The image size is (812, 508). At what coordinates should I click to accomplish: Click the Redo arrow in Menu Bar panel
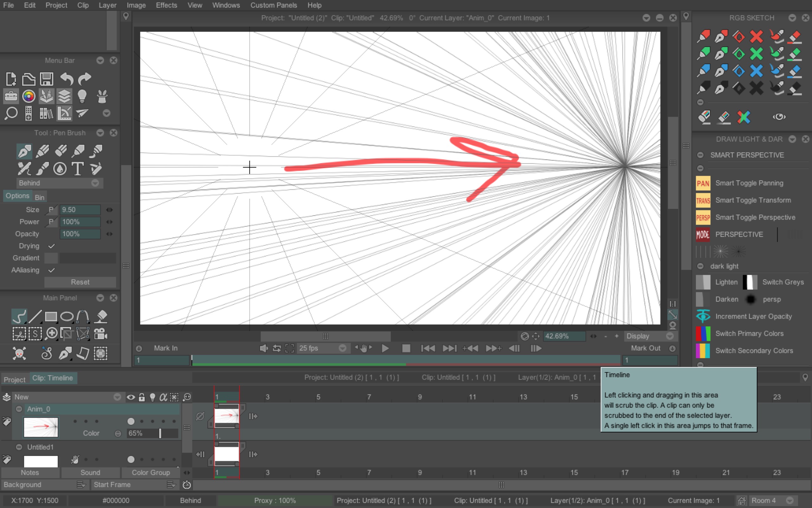(x=85, y=79)
